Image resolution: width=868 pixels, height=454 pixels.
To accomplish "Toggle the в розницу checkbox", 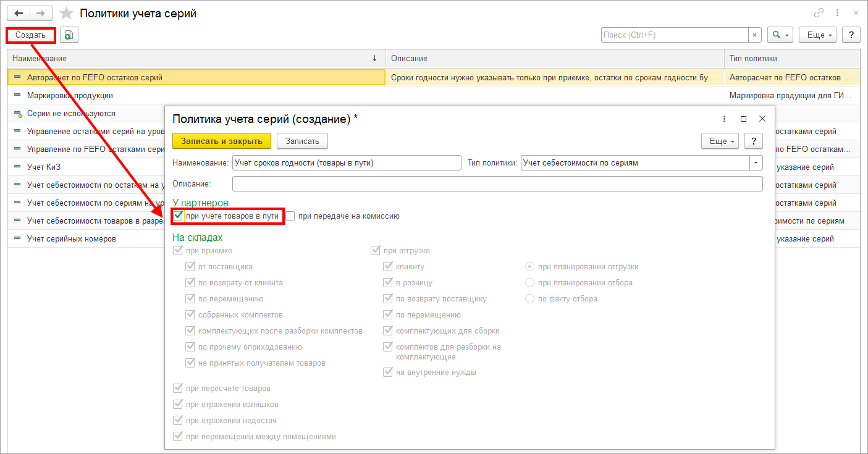I will [x=388, y=283].
